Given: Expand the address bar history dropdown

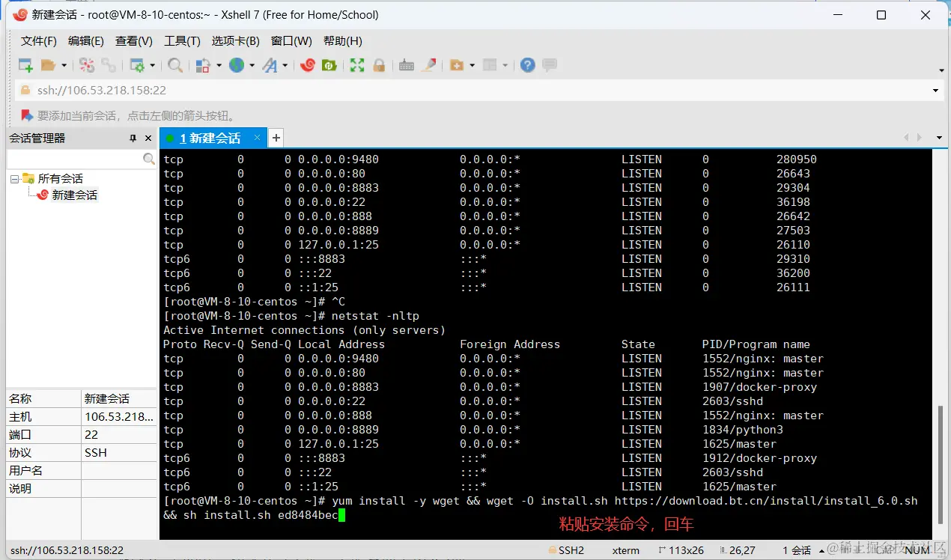Looking at the screenshot, I should coord(936,91).
